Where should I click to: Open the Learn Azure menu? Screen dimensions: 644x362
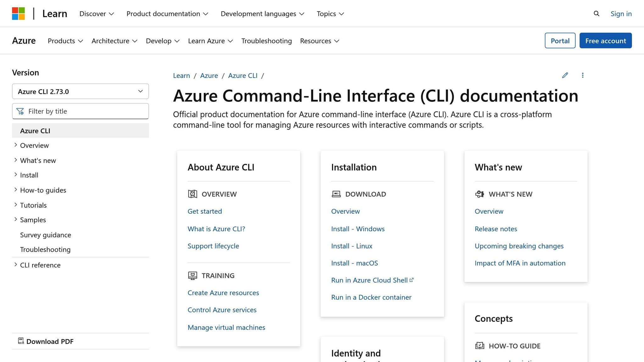[210, 41]
